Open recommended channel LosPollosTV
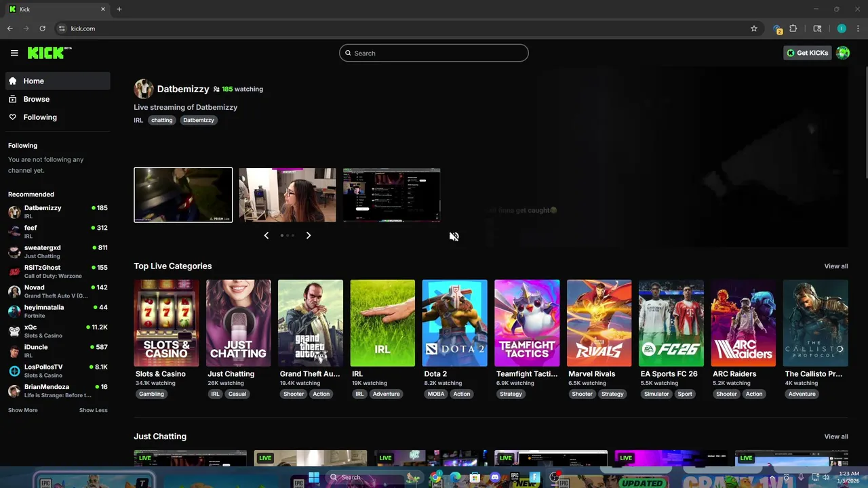 [x=58, y=371]
